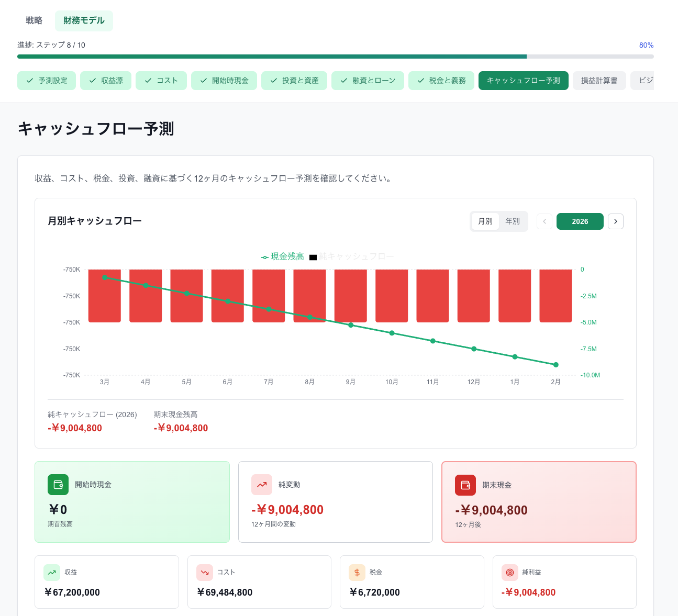Click the 3月 red cash flow bar

(x=105, y=296)
